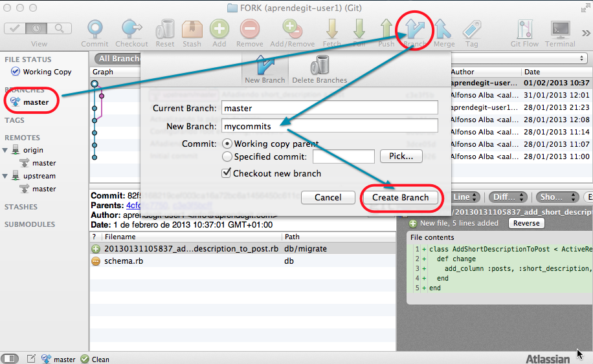Switch to the Delete Branches tab
This screenshot has height=364, width=593.
pyautogui.click(x=319, y=69)
